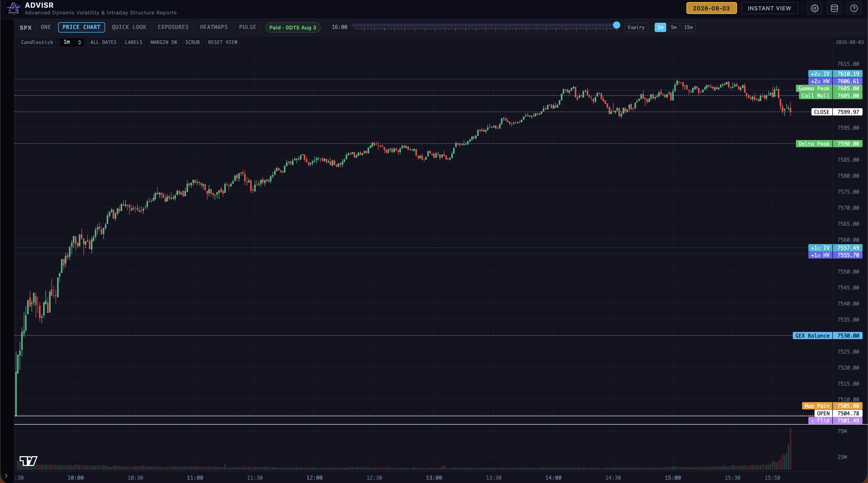This screenshot has width=868, height=483.
Task: Click the +1σ IV 7557.49 label
Action: tap(835, 248)
